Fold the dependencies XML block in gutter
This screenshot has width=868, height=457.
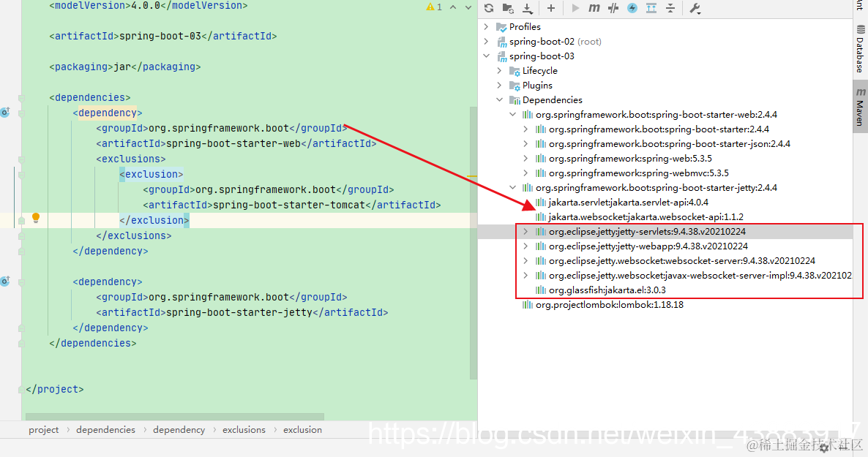[x=21, y=98]
